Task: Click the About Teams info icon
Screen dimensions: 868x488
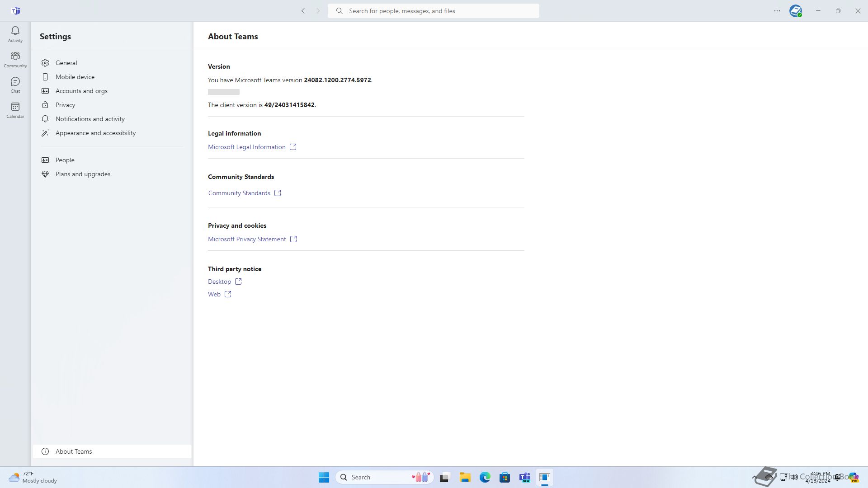Action: [45, 451]
